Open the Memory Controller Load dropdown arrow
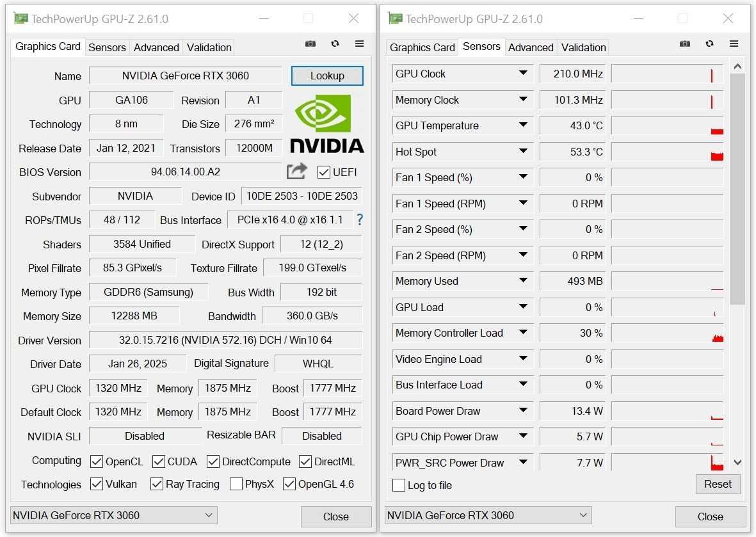 [523, 332]
